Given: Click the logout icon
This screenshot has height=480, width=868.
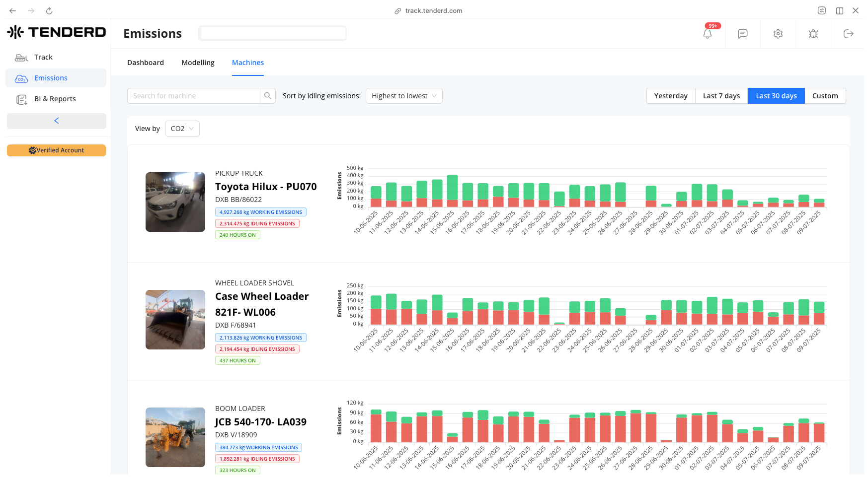Looking at the screenshot, I should pyautogui.click(x=849, y=34).
